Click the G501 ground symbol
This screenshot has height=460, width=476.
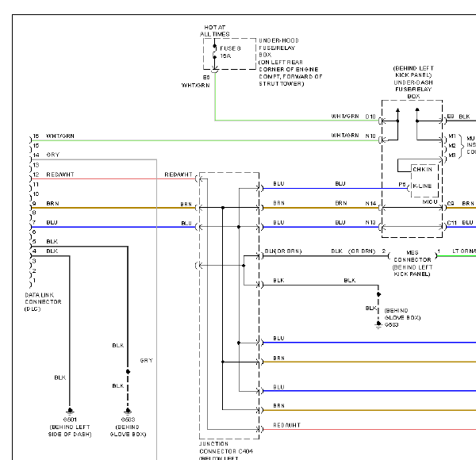tap(70, 411)
